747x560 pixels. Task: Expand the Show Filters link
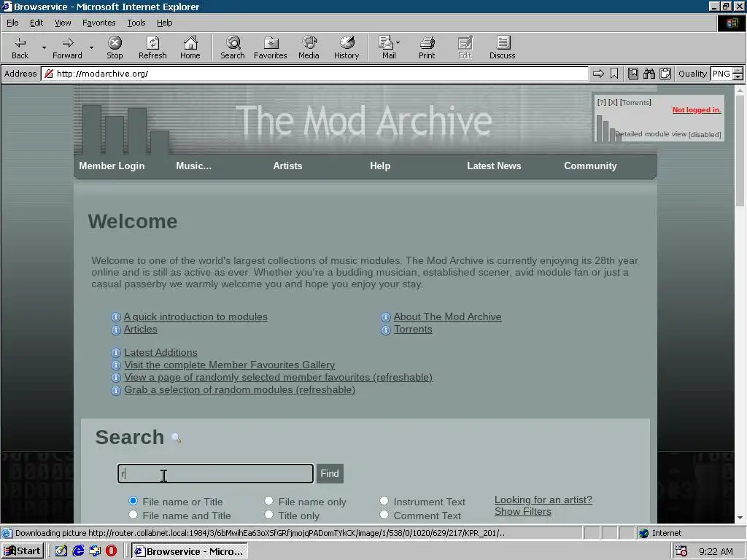pos(522,511)
